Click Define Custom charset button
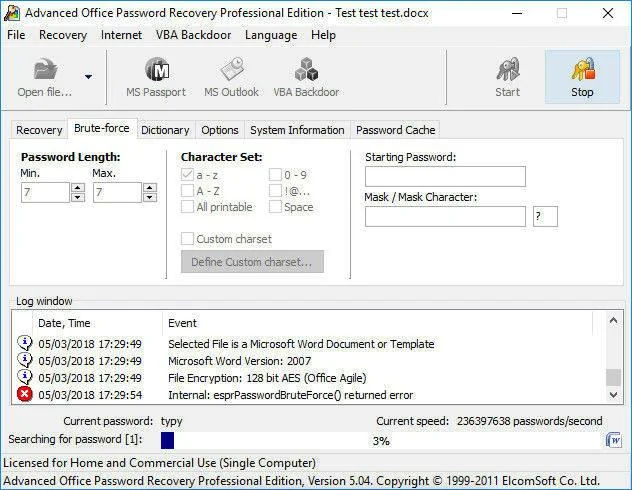 click(252, 262)
